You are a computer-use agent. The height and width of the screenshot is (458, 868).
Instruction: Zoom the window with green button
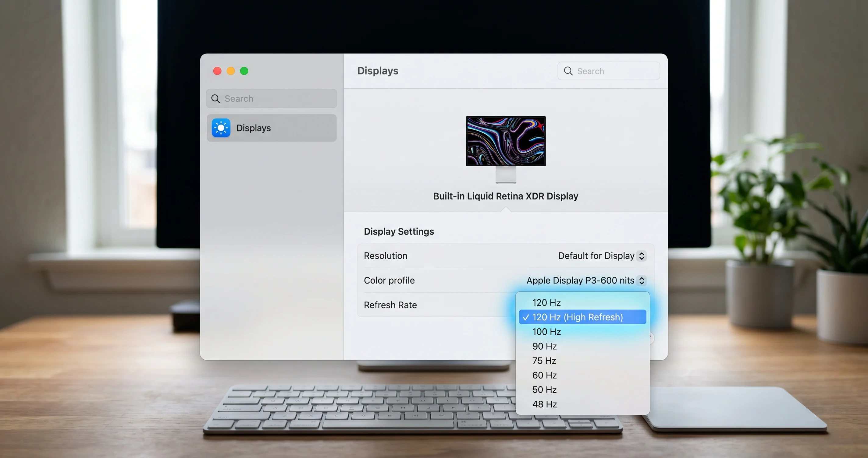pos(244,71)
